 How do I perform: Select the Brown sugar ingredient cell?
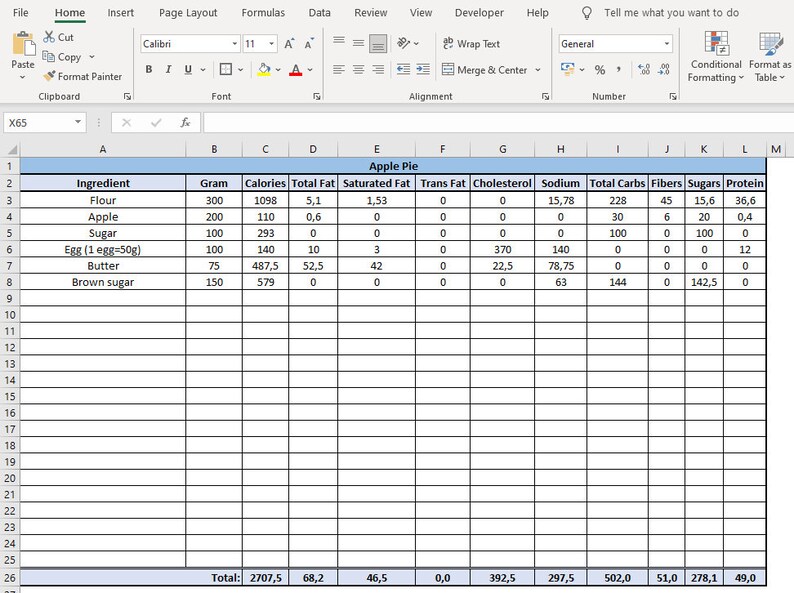[x=103, y=282]
